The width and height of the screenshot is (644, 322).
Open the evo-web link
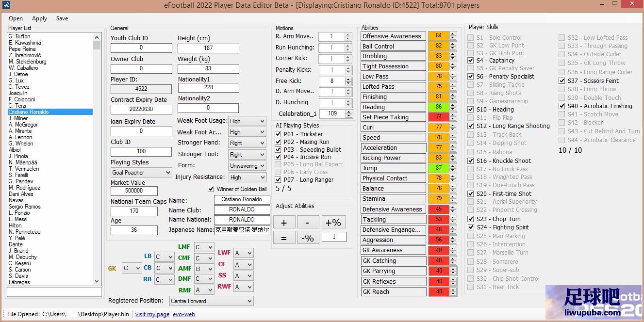184,314
